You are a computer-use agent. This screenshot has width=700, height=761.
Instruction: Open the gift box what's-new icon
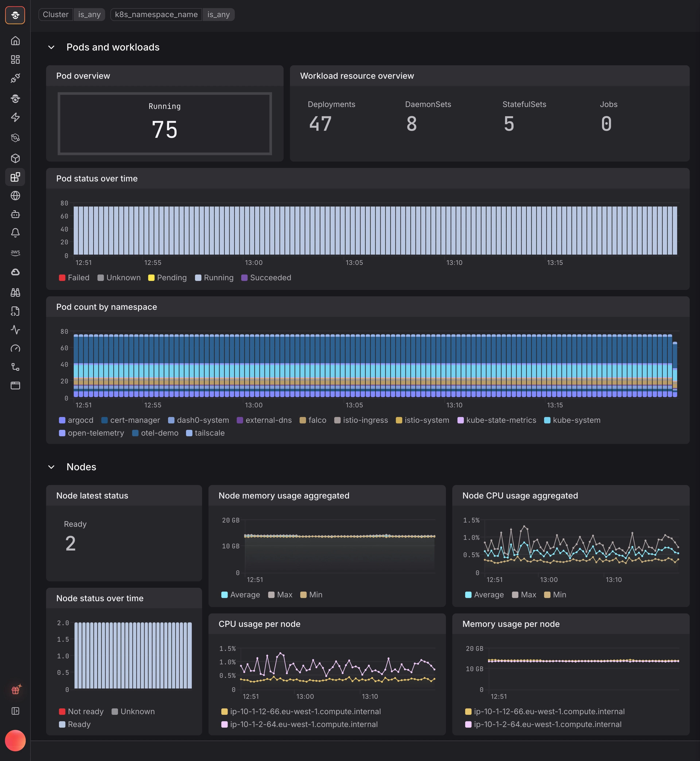click(x=15, y=690)
